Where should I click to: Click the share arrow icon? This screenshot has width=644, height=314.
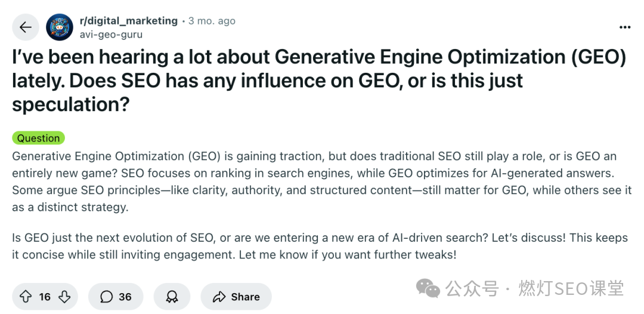(219, 297)
